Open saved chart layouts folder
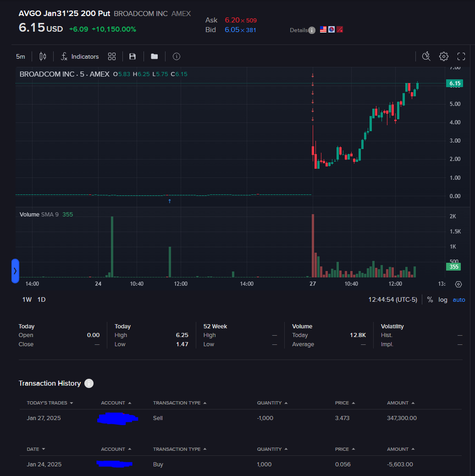Screen dimensions: 475x476 [154, 56]
